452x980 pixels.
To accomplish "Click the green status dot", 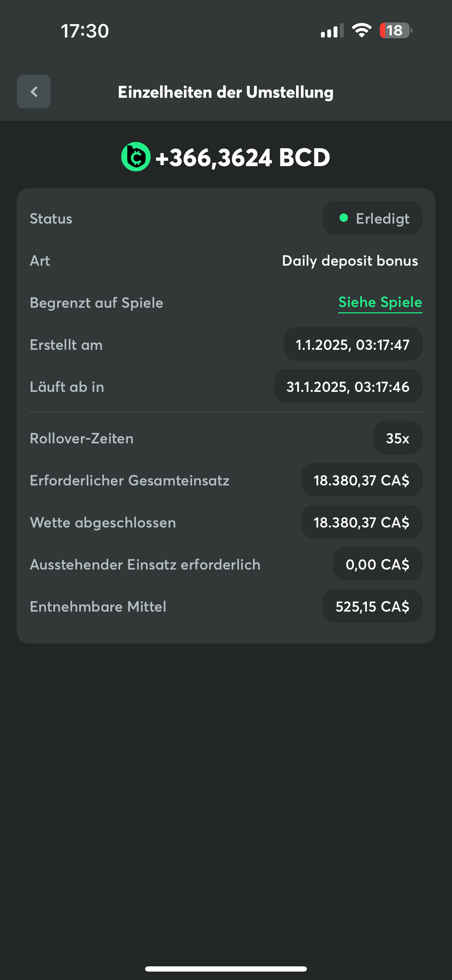I will click(x=344, y=218).
